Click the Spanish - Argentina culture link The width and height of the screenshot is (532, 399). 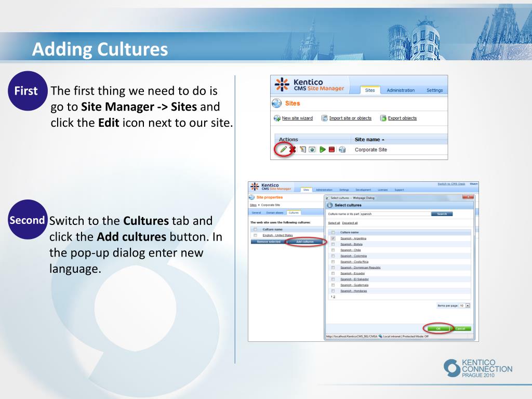pyautogui.click(x=353, y=238)
